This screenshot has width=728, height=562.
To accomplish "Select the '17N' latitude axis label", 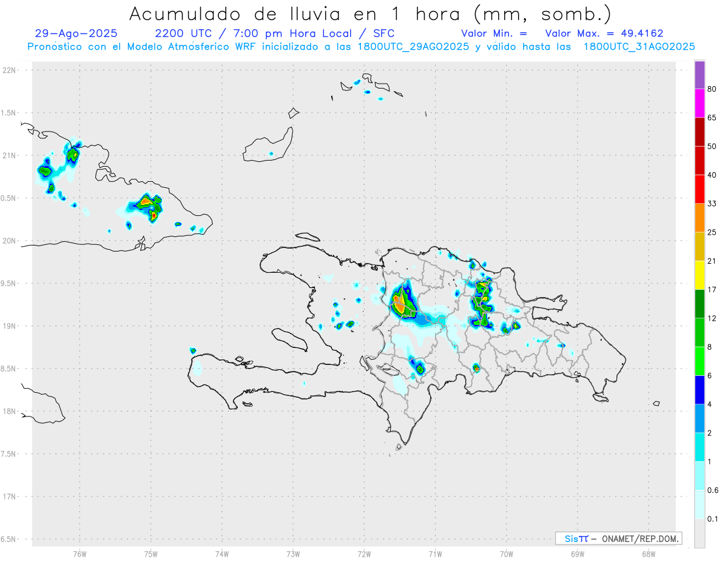I will 10,497.
